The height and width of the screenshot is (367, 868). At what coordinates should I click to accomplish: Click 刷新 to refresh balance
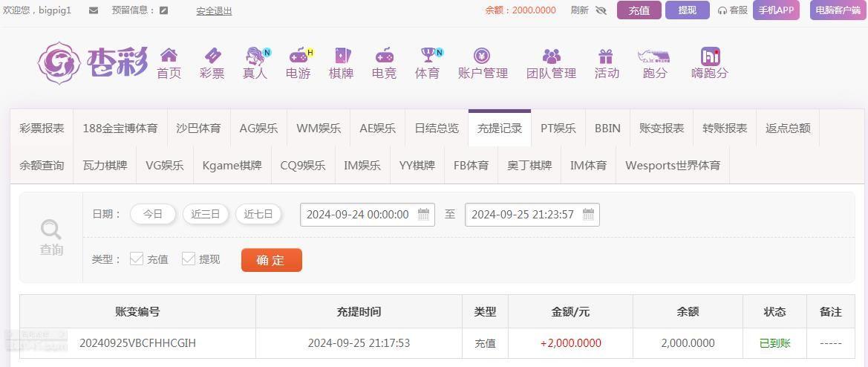(x=580, y=10)
